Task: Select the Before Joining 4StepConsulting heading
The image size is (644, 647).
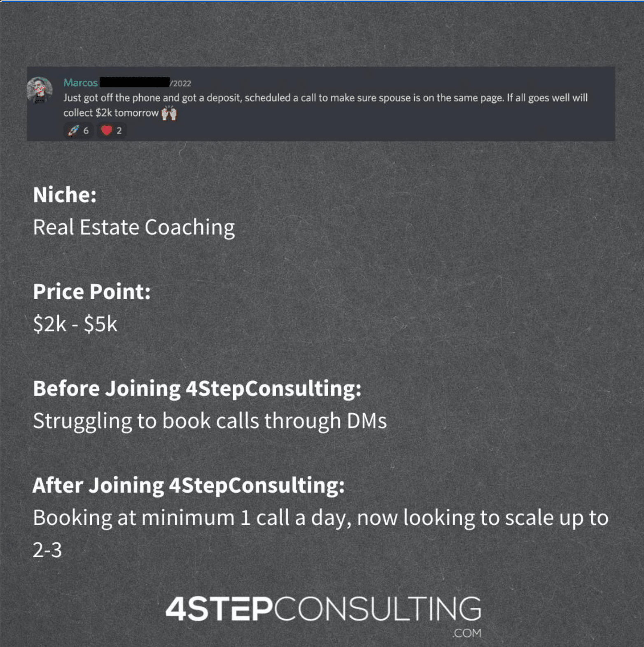Action: [x=197, y=389]
